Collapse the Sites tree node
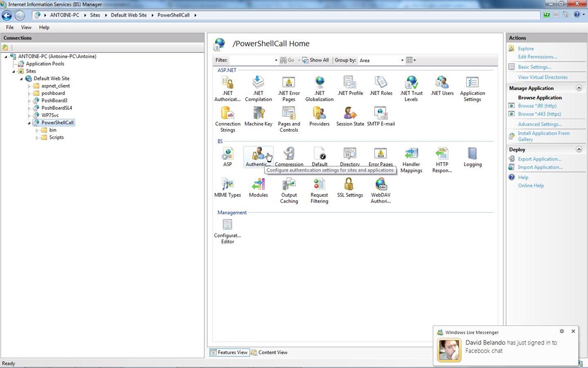The width and height of the screenshot is (588, 368). point(14,71)
